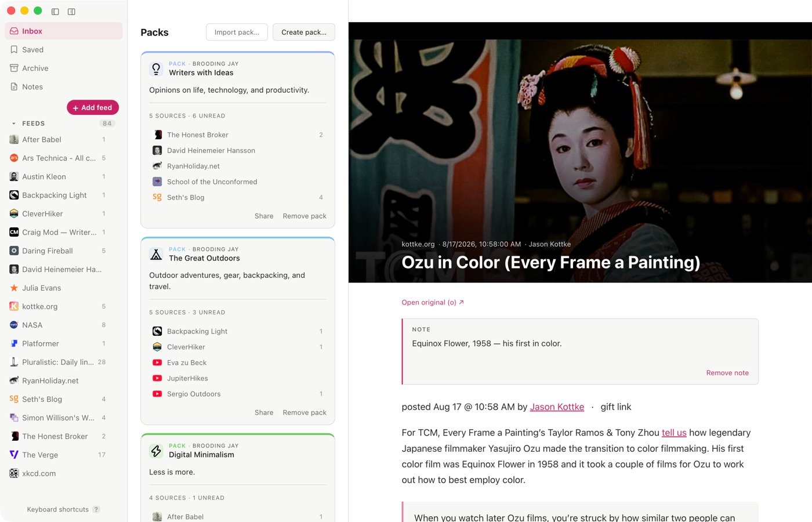Open The Honest Broker source in Writers pack
812x522 pixels.
(238, 135)
